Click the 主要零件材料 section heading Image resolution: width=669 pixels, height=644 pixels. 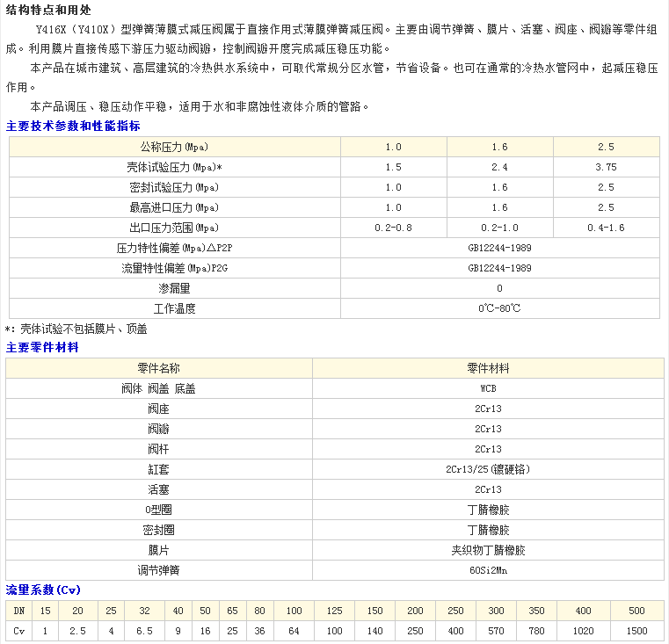(42, 348)
